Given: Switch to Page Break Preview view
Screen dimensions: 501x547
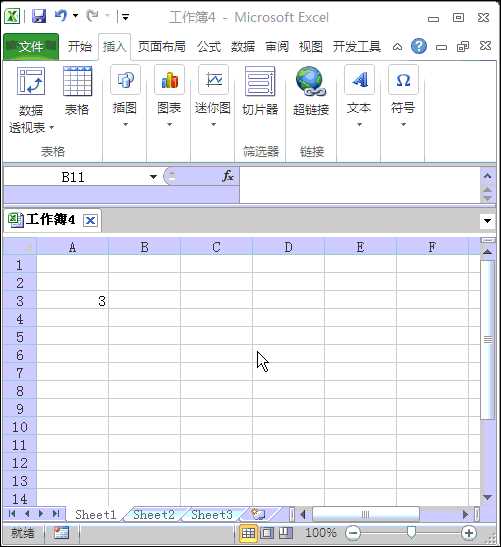Looking at the screenshot, I should [x=286, y=533].
